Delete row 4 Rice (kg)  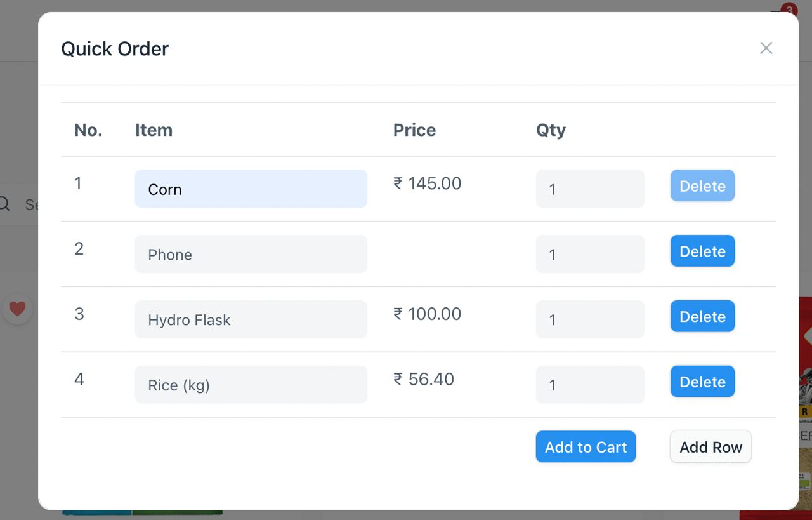(x=703, y=382)
